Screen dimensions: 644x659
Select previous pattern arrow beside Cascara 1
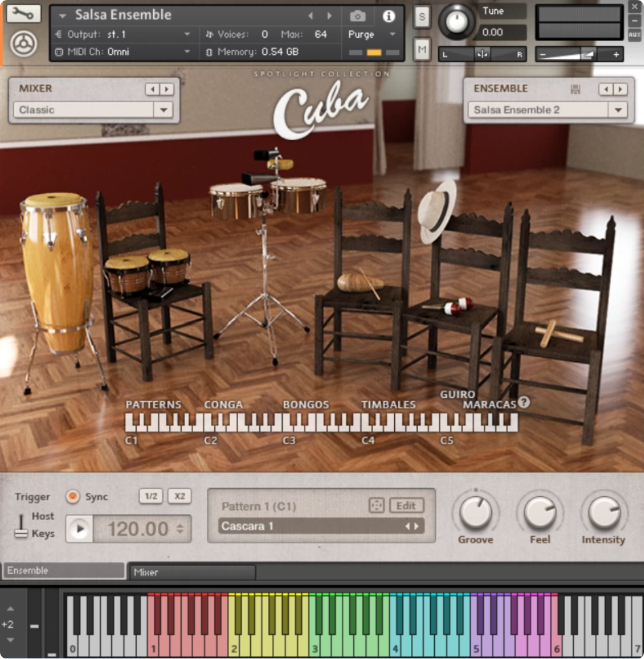tap(407, 526)
